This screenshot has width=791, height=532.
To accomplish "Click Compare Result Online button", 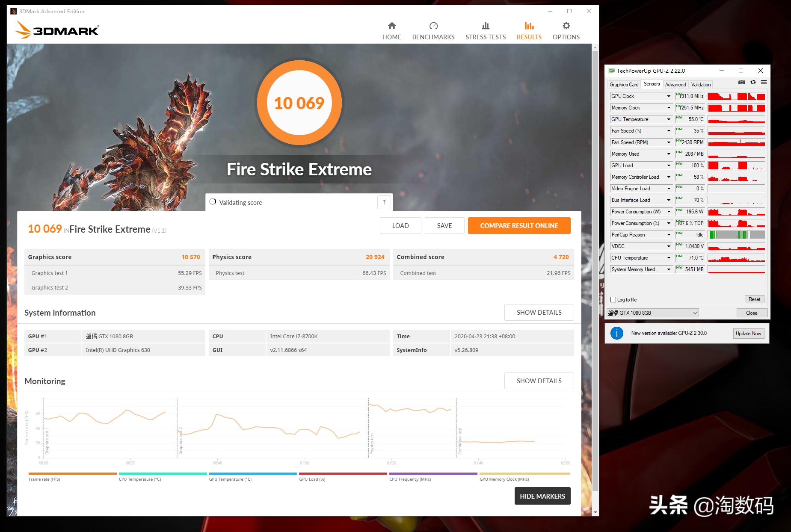I will click(519, 226).
